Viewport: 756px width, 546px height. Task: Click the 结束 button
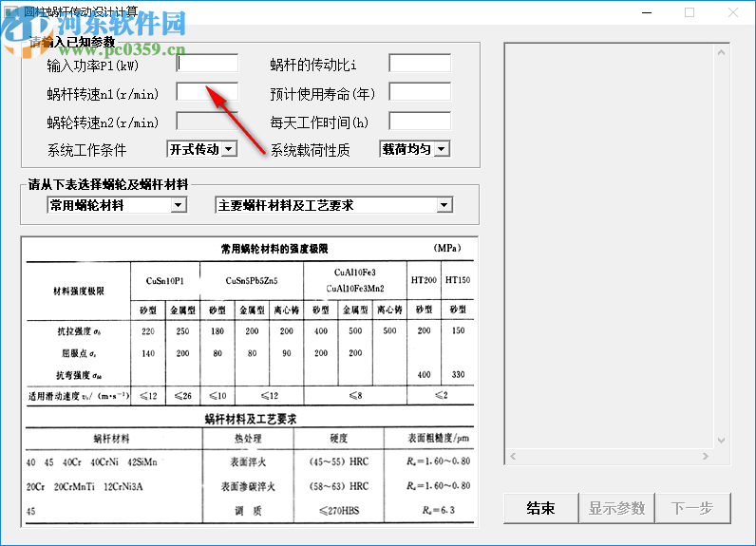tap(540, 508)
